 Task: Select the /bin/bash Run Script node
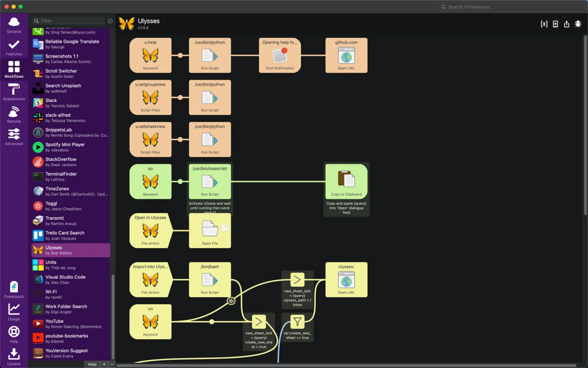[210, 280]
